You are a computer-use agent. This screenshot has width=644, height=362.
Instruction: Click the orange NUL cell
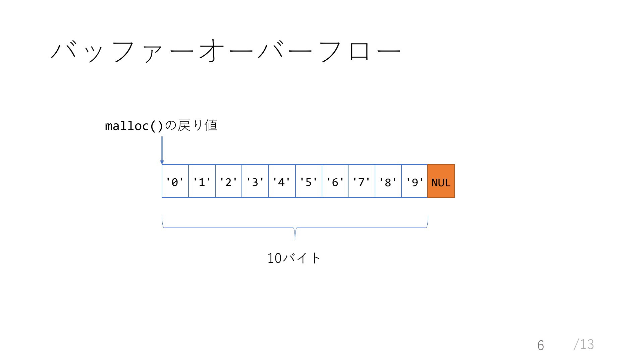click(x=441, y=181)
